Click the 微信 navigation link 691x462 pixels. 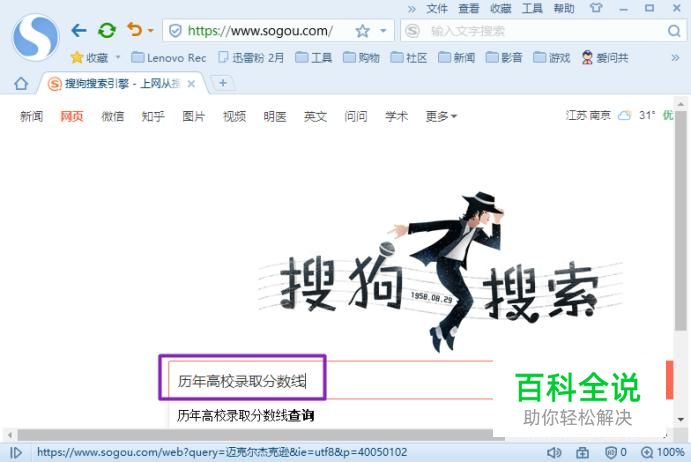point(112,116)
